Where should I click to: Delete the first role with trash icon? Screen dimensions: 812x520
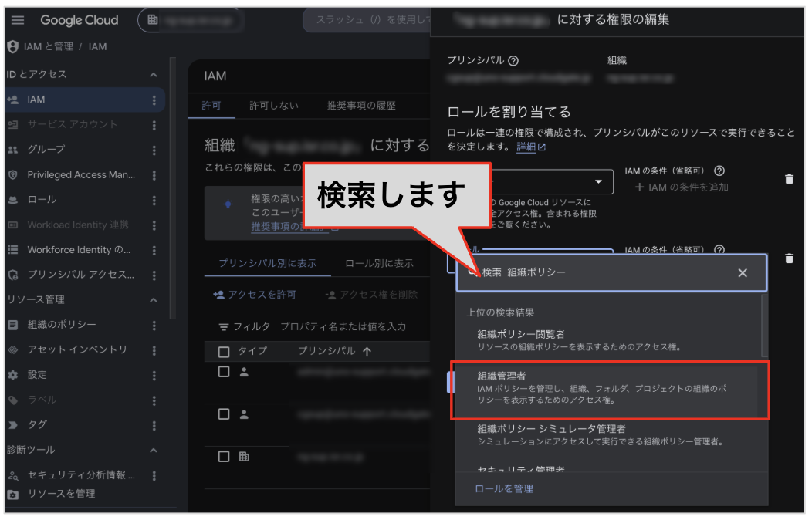coord(789,179)
